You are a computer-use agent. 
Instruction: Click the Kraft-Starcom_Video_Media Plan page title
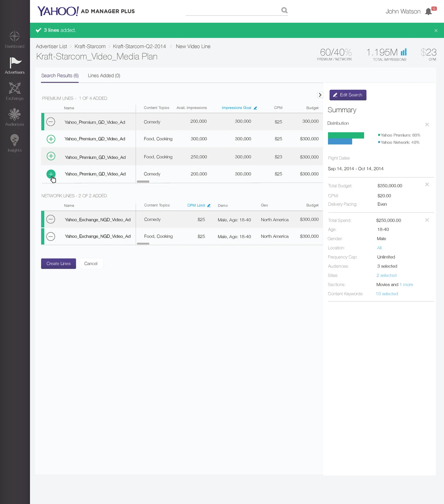[97, 56]
